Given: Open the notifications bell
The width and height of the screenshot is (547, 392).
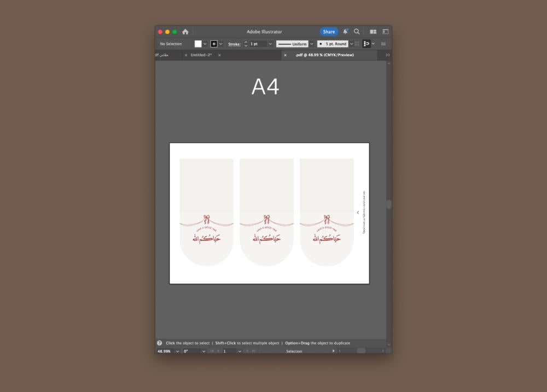Looking at the screenshot, I should pyautogui.click(x=345, y=32).
